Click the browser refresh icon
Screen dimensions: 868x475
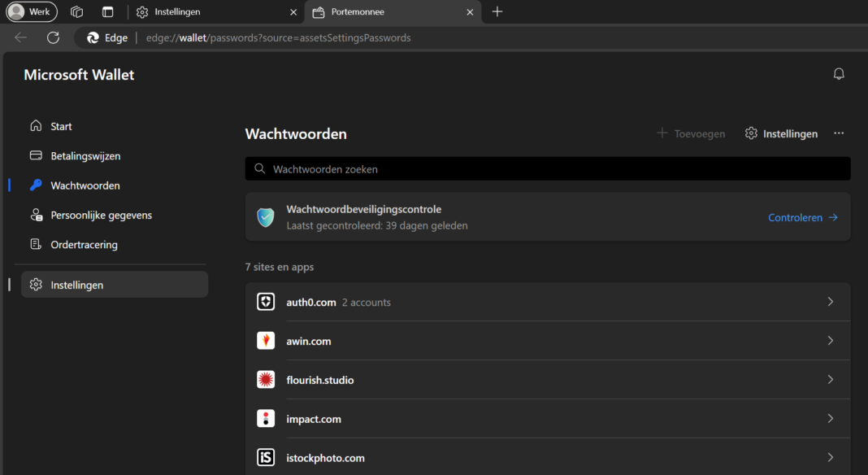tap(53, 37)
